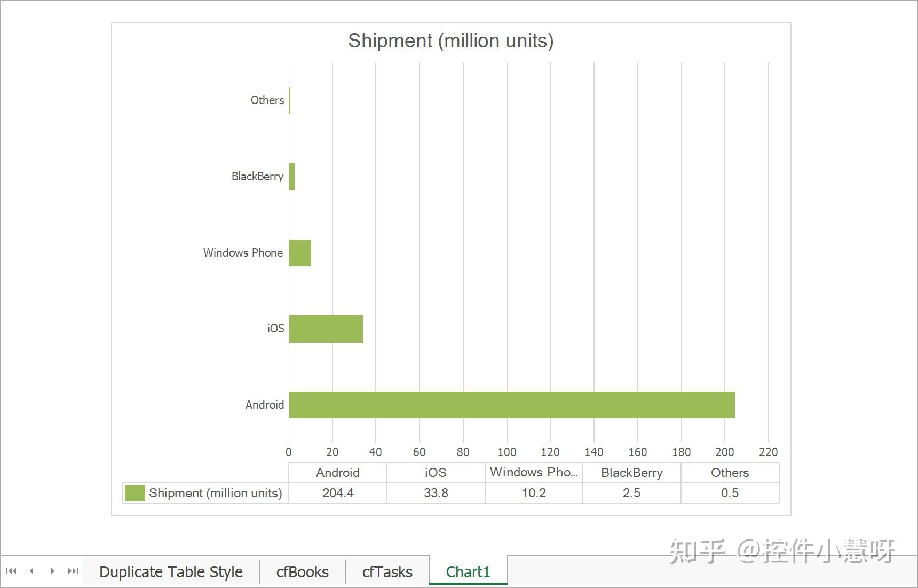Select the chart title Shipment (million units)
This screenshot has height=588, width=918.
pos(451,41)
